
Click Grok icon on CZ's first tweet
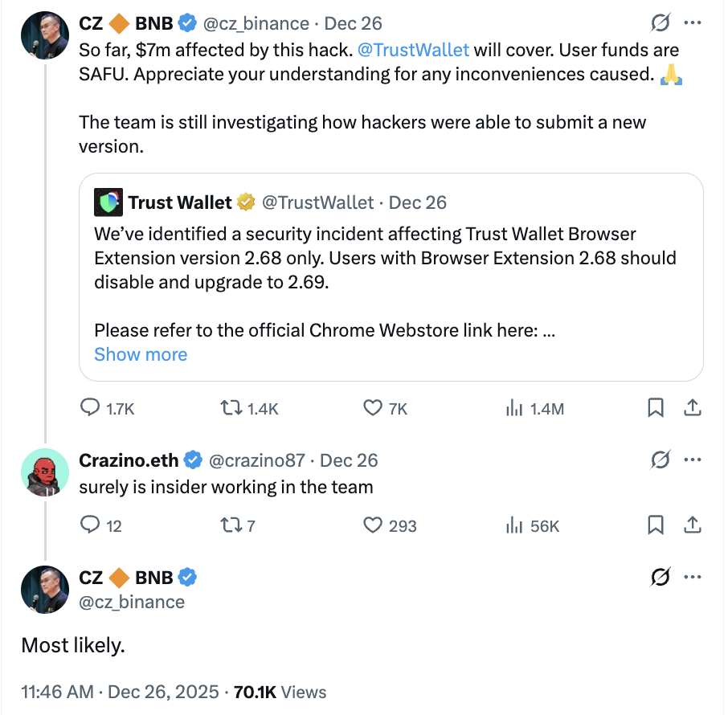(659, 23)
